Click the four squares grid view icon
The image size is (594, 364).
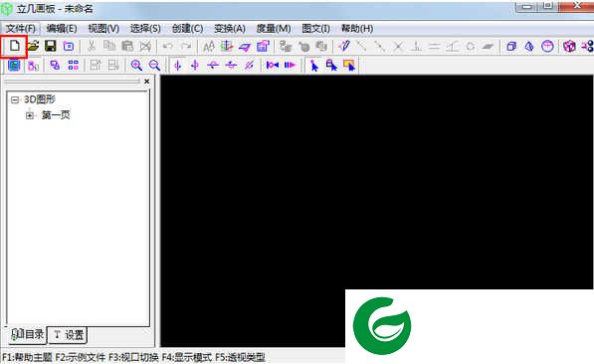click(x=73, y=66)
